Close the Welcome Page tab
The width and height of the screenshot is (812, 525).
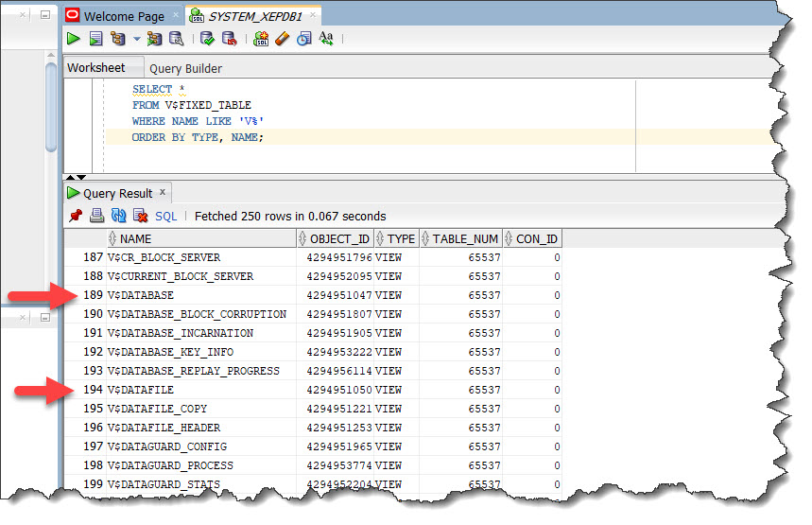coord(176,15)
